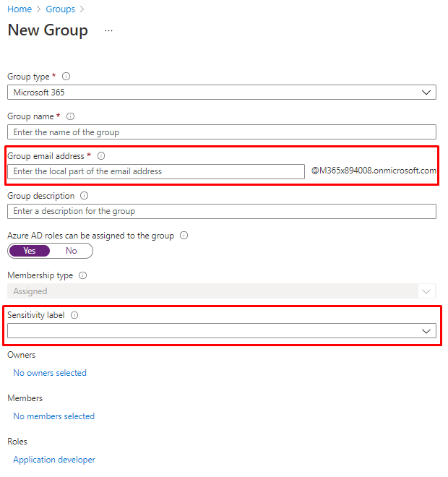Click the Membership type Assigned dropdown
The width and height of the screenshot is (448, 477).
221,291
